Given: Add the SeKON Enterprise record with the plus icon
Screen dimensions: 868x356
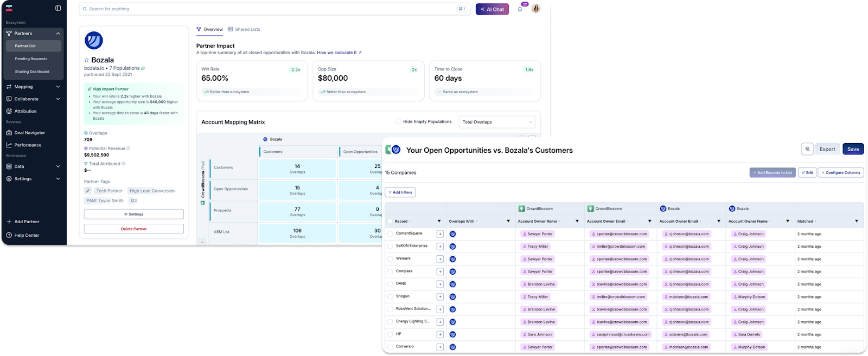Looking at the screenshot, I should tap(440, 247).
